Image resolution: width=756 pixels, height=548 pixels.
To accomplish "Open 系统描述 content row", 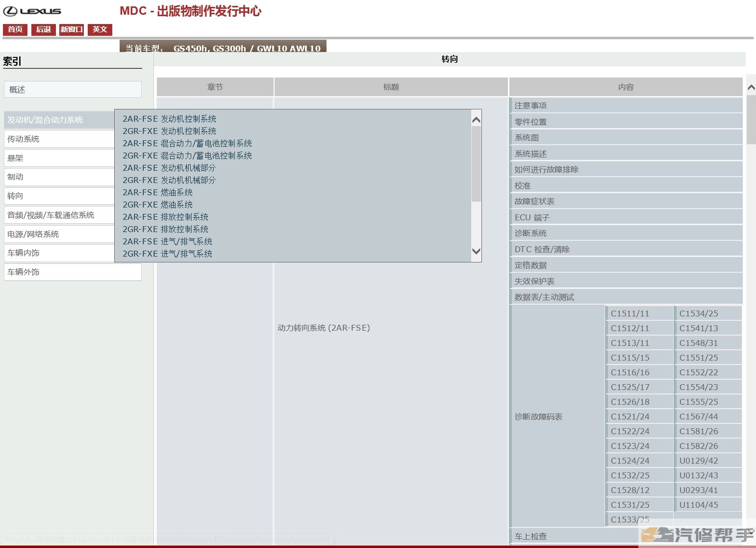I will (626, 154).
